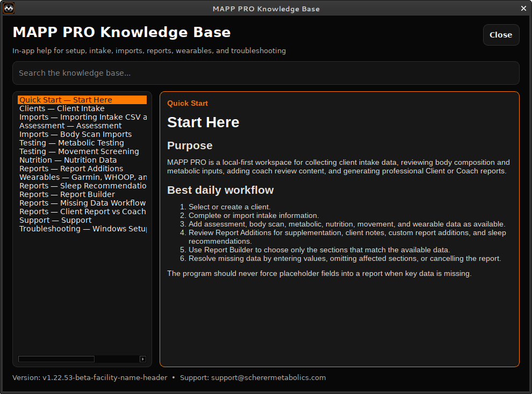Focus the Search the knowledge base field
Viewport: 532px width, 394px height.
pos(265,73)
